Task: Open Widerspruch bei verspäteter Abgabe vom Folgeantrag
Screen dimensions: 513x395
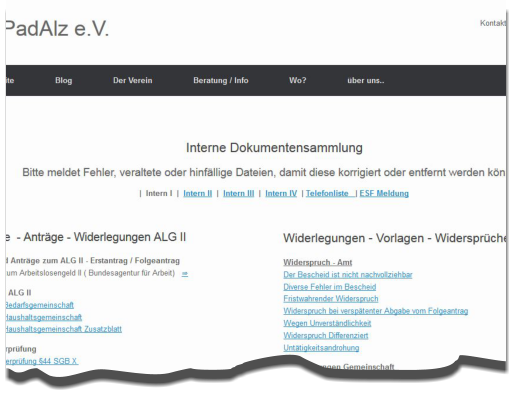Action: 376,311
